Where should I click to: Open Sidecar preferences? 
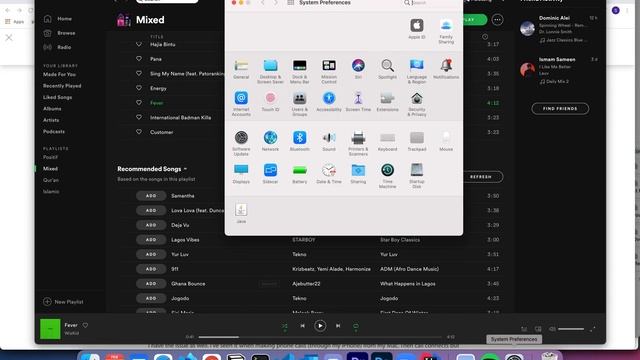tap(270, 173)
